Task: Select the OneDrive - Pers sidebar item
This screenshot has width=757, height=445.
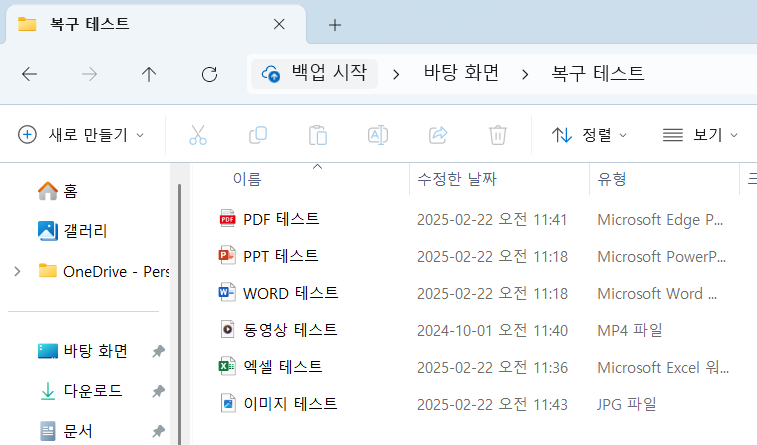Action: (x=116, y=271)
